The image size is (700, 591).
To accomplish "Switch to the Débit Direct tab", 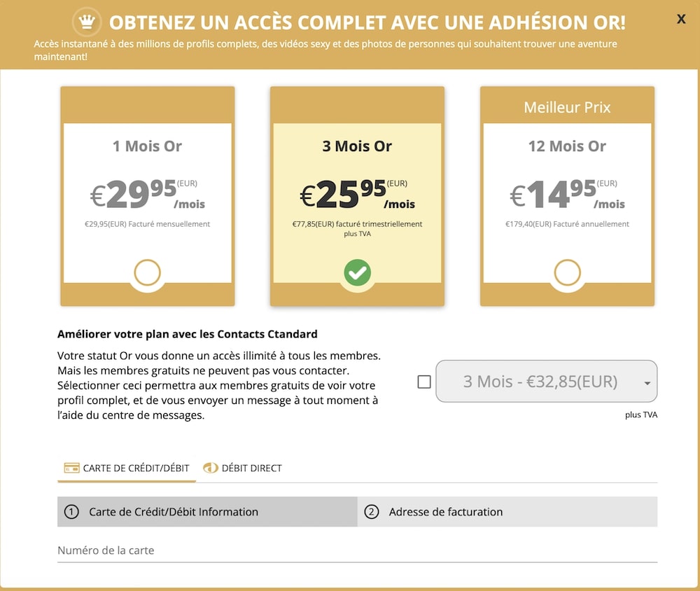I will tap(251, 468).
